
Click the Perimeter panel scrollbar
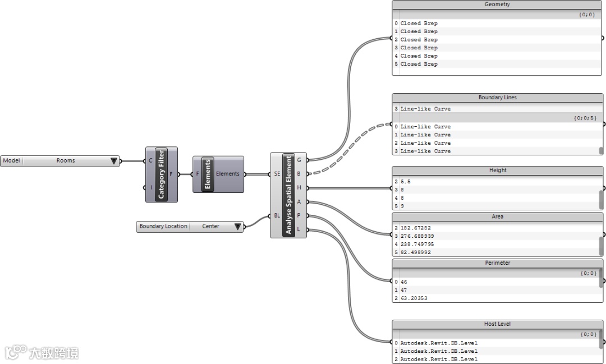pos(601,278)
